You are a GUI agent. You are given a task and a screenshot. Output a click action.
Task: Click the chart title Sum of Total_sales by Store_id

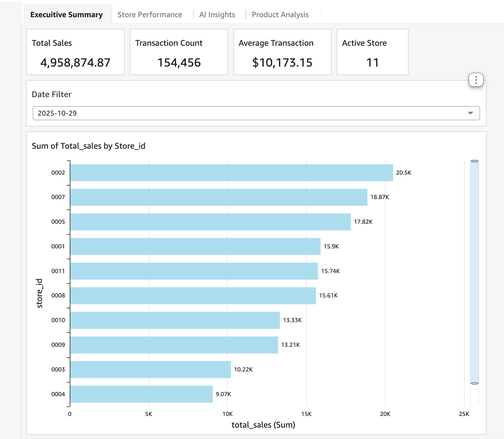(x=89, y=146)
